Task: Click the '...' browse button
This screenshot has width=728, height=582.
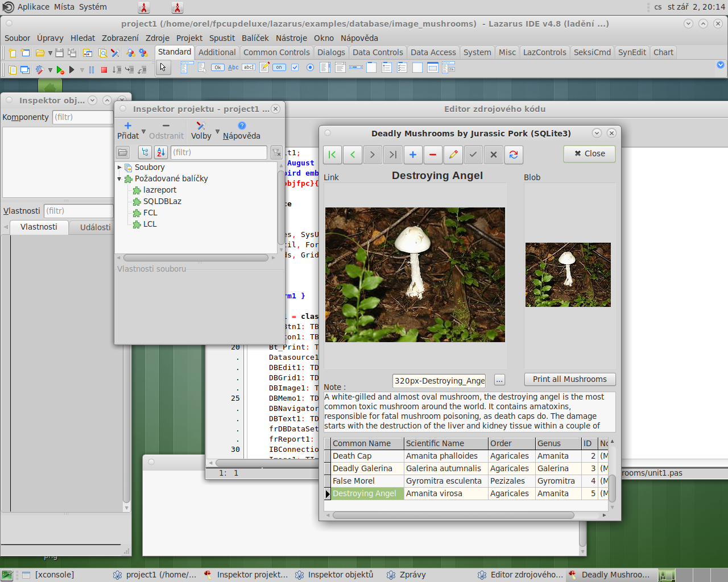Action: point(499,380)
